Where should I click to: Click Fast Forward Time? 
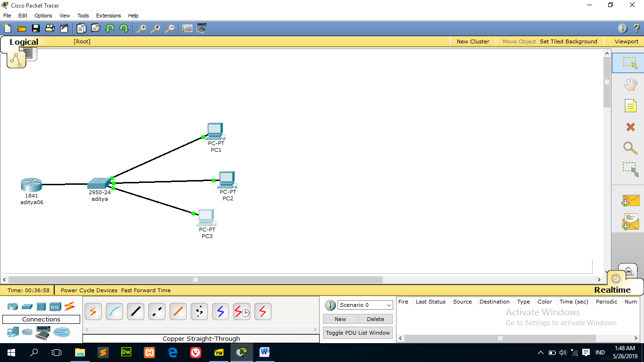(x=146, y=290)
